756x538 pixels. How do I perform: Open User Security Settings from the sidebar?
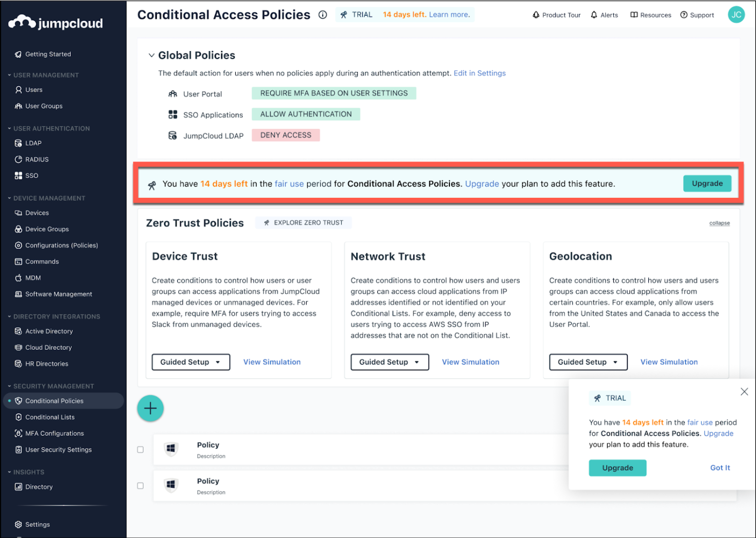coord(59,449)
